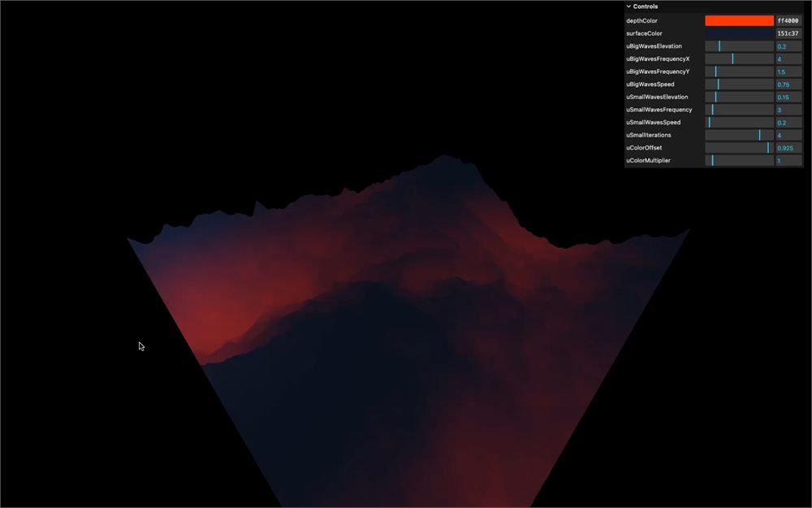This screenshot has width=812, height=508.
Task: Focus the uSmallWavesFrequency number field
Action: click(x=788, y=110)
